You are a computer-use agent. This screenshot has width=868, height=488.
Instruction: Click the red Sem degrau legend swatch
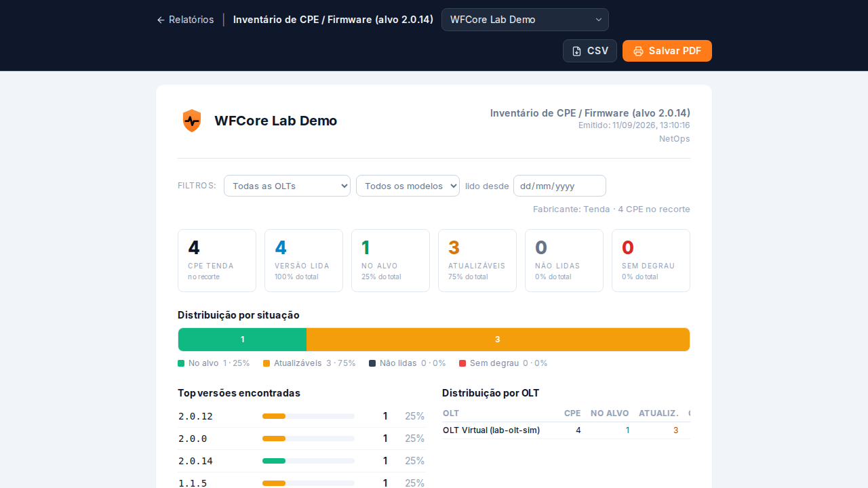pos(462,363)
